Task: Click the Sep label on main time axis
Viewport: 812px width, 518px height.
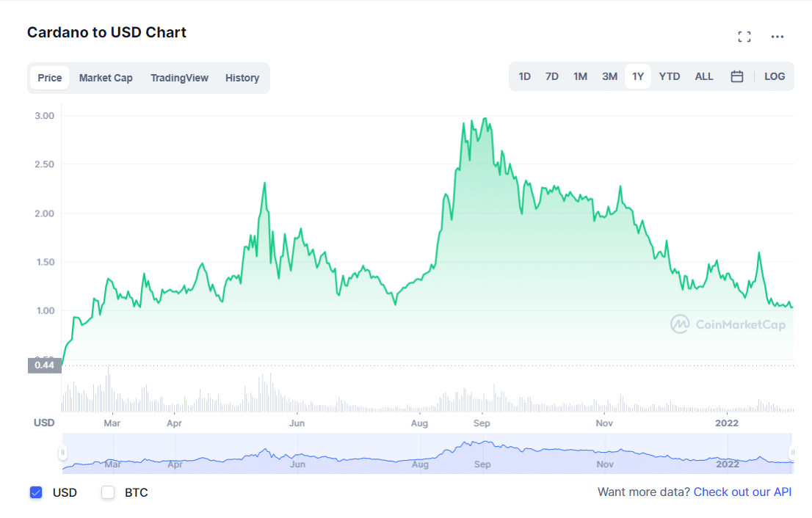Action: click(x=482, y=423)
